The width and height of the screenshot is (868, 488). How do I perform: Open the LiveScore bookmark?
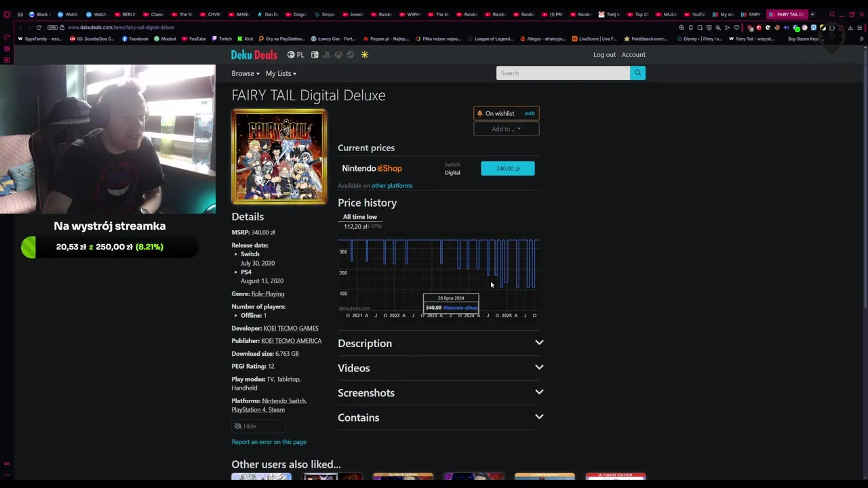pos(594,39)
